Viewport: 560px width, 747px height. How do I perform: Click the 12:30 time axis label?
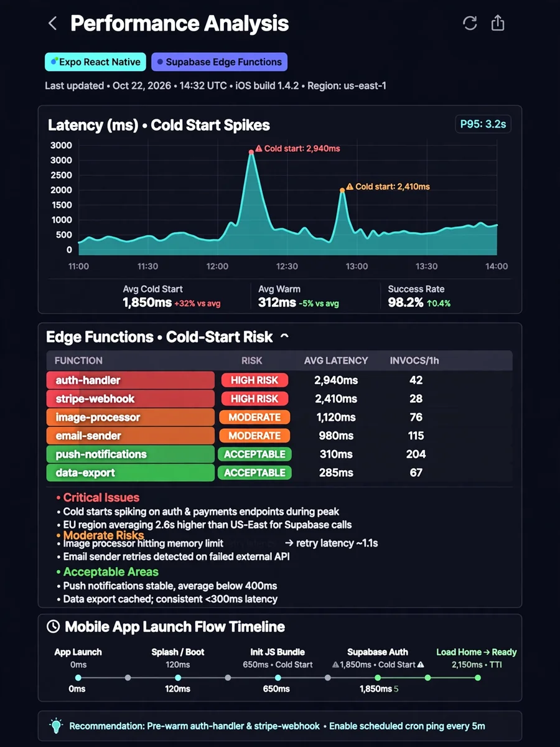point(287,266)
